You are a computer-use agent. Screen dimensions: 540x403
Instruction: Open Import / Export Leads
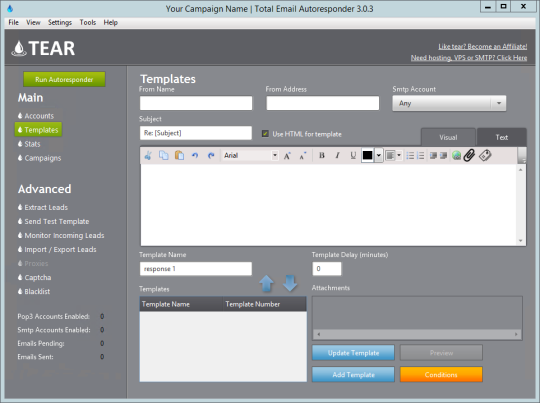pyautogui.click(x=57, y=249)
